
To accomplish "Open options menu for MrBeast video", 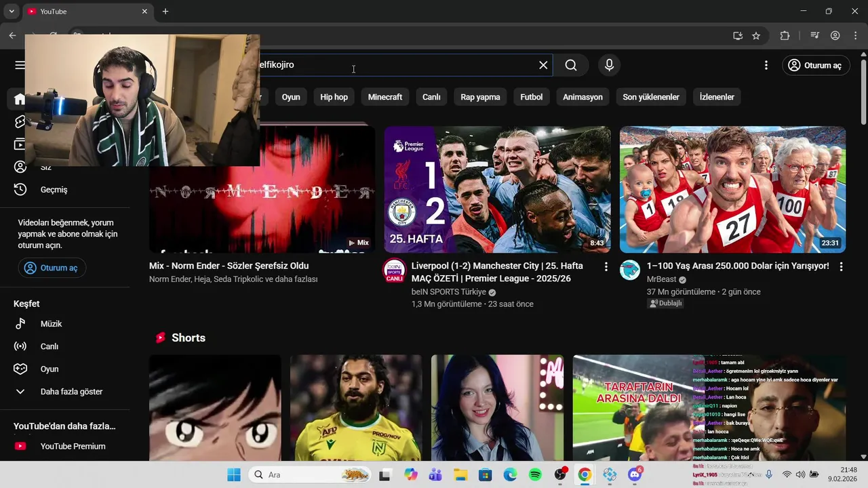I will [x=841, y=267].
